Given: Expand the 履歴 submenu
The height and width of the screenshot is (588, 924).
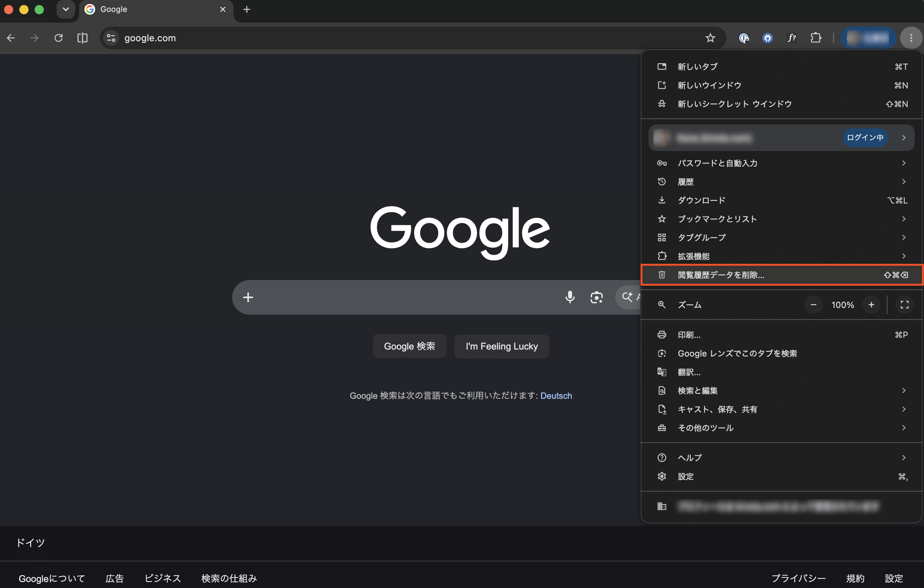Looking at the screenshot, I should [781, 182].
